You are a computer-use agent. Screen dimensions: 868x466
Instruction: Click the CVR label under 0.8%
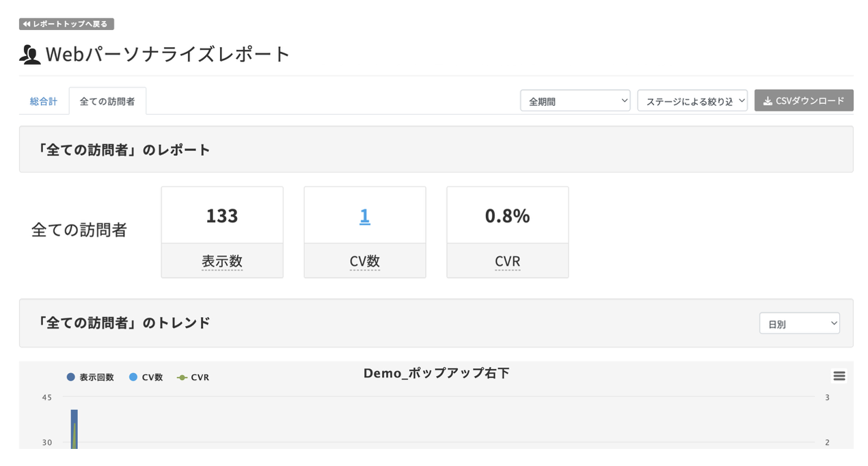pos(507,261)
